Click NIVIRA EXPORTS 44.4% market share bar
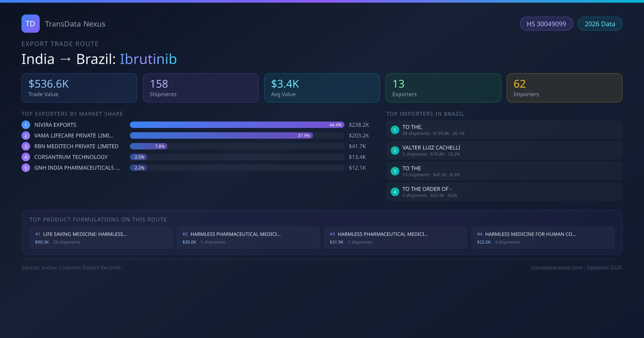 (237, 125)
